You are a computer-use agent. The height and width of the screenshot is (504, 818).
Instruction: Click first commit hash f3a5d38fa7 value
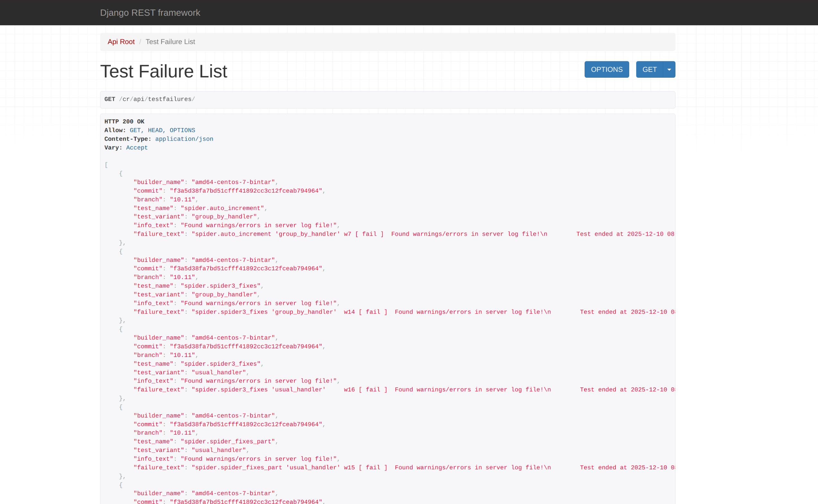(246, 191)
